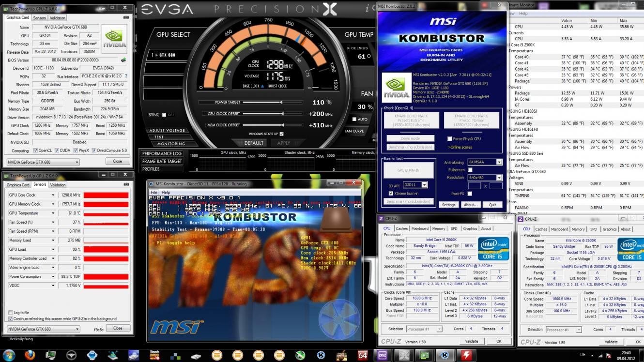Click the first yellow round taskbar icon
Screen dimensions: 644x362
(217, 355)
